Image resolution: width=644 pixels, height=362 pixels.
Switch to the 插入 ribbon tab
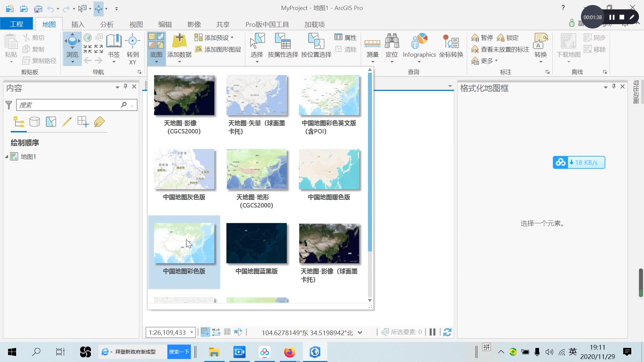pos(78,24)
